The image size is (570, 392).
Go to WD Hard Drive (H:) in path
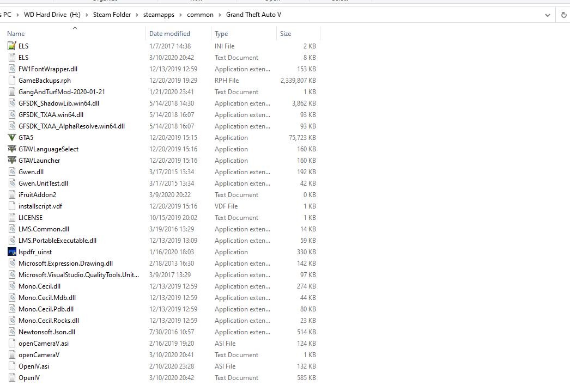pyautogui.click(x=52, y=15)
